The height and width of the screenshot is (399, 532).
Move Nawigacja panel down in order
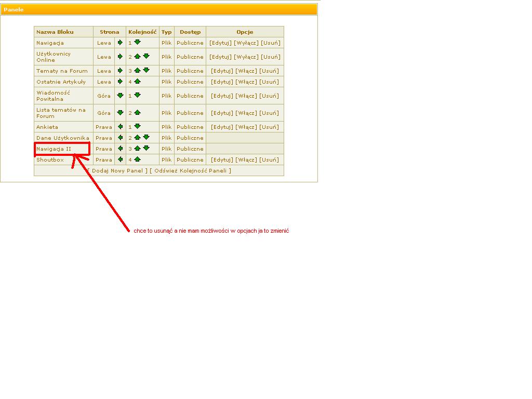137,43
